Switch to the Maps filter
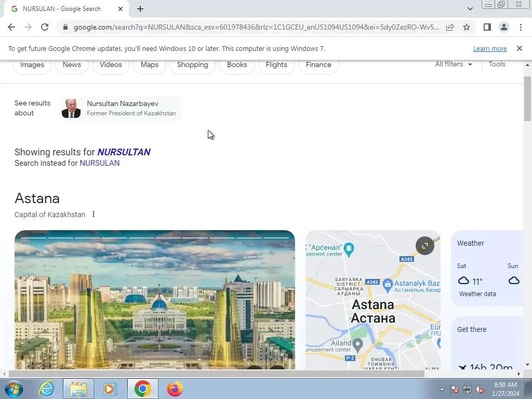The image size is (532, 399). [x=149, y=64]
